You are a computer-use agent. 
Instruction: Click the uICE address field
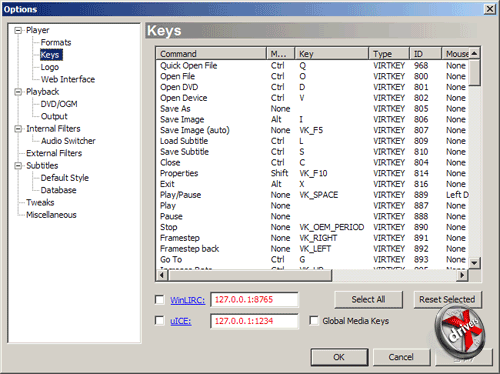pos(254,321)
